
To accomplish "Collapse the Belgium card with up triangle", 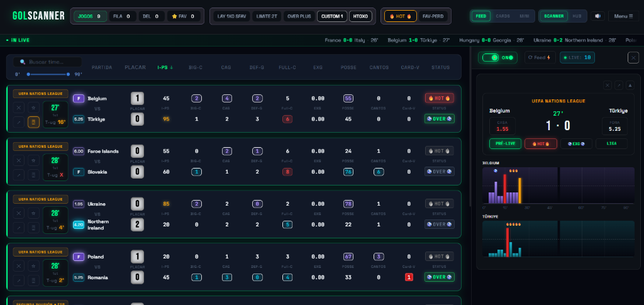I will [630, 86].
